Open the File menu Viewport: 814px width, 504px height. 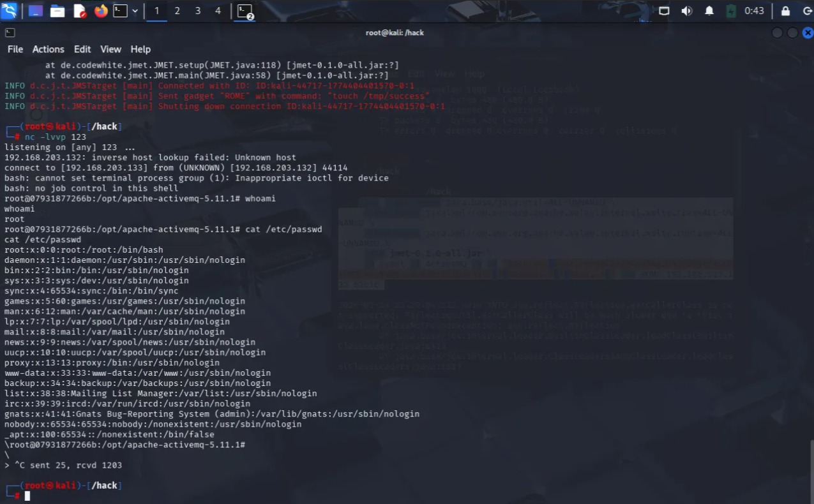(15, 49)
